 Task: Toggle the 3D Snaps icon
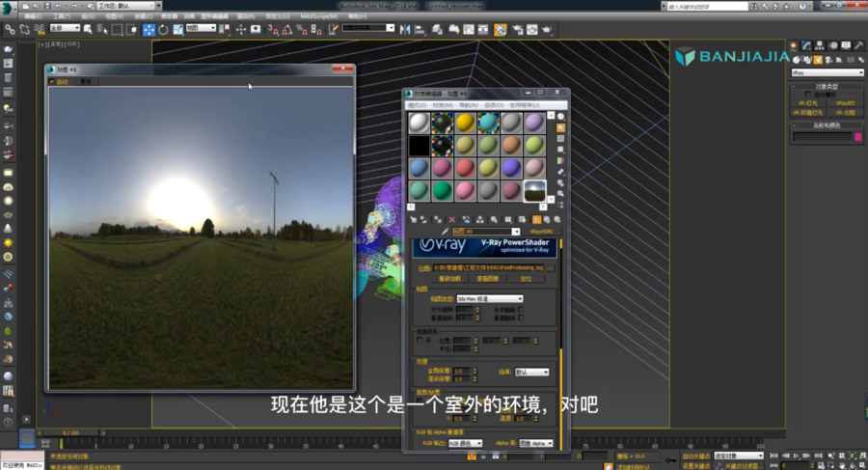(273, 29)
